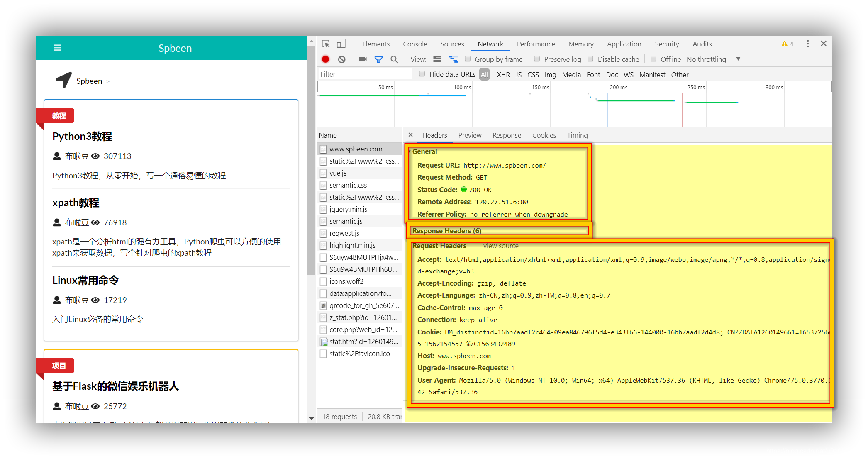Clear the network log
Screen dimensions: 868x459
(x=342, y=59)
